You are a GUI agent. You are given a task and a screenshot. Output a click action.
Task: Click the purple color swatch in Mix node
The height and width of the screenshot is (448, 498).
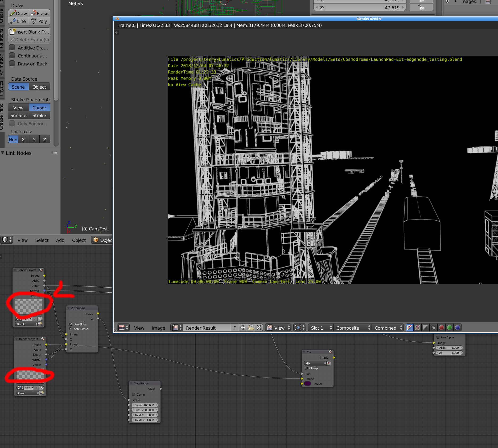click(307, 384)
